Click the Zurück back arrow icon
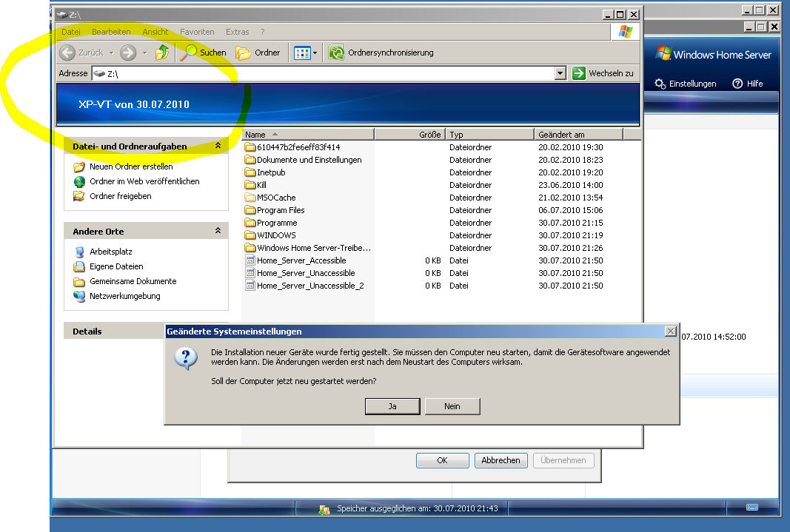Image resolution: width=790 pixels, height=532 pixels. pyautogui.click(x=67, y=53)
